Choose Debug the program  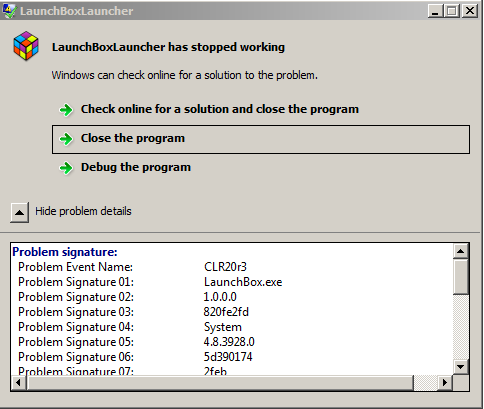[136, 167]
